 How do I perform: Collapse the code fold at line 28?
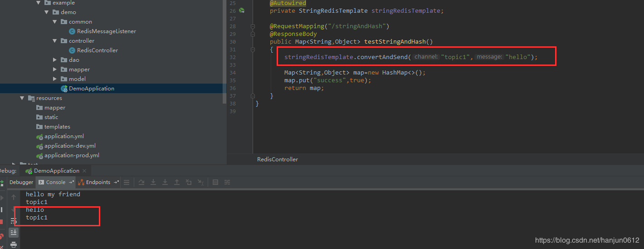coord(253,26)
